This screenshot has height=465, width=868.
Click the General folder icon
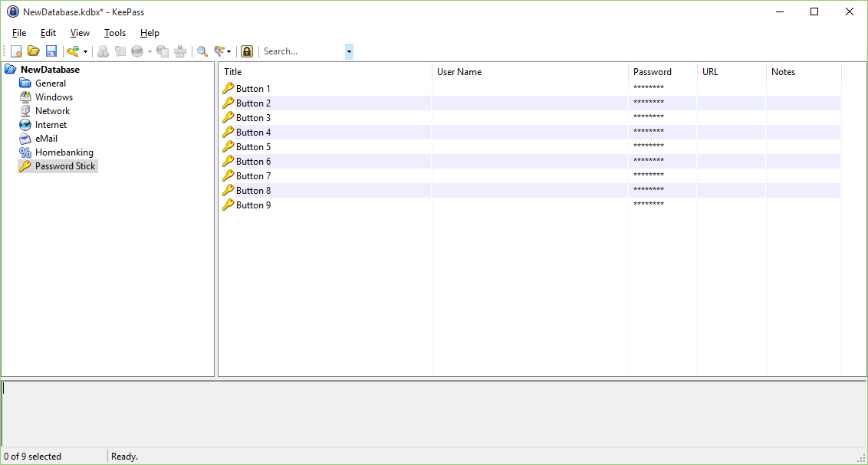(25, 84)
